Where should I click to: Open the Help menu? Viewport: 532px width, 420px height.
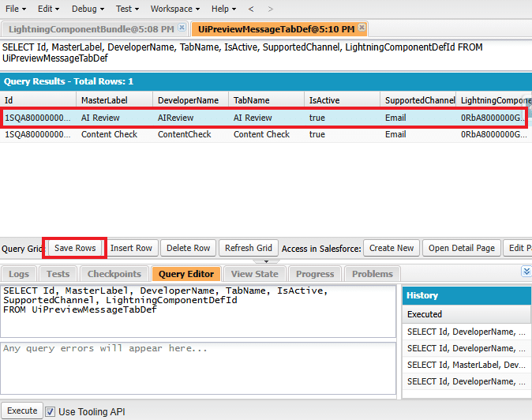(223, 9)
